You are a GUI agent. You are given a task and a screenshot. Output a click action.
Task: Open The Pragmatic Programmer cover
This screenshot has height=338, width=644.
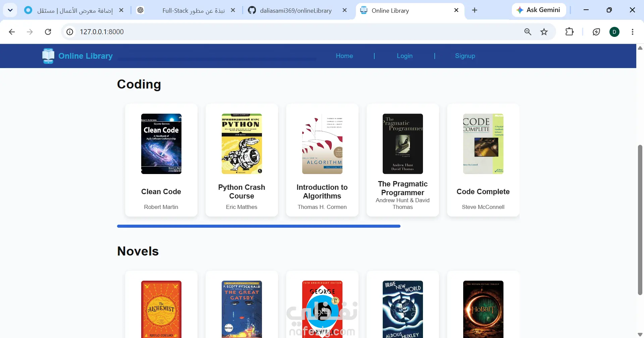pos(403,144)
